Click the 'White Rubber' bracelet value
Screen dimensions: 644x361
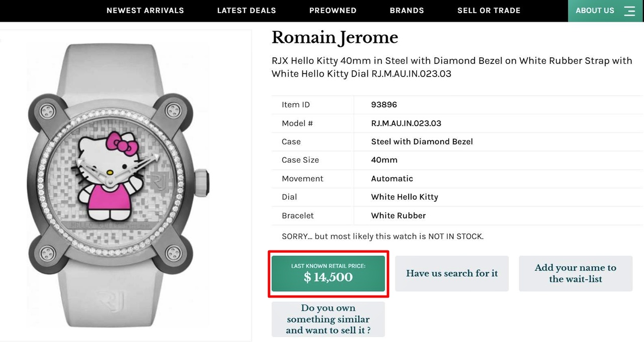398,215
